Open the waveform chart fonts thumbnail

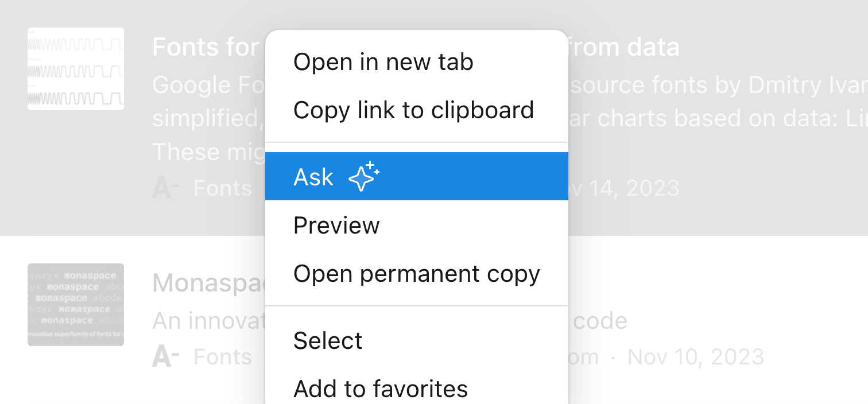pyautogui.click(x=76, y=69)
